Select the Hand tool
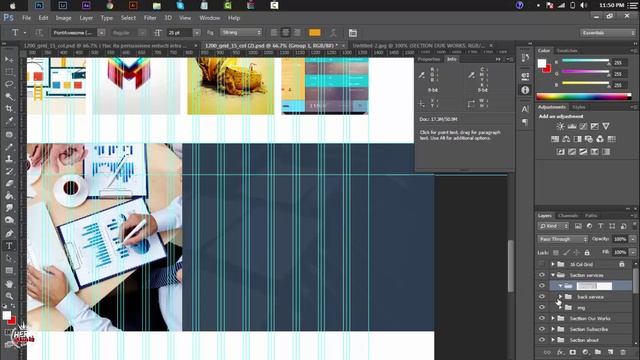The width and height of the screenshot is (640, 360). [x=9, y=284]
